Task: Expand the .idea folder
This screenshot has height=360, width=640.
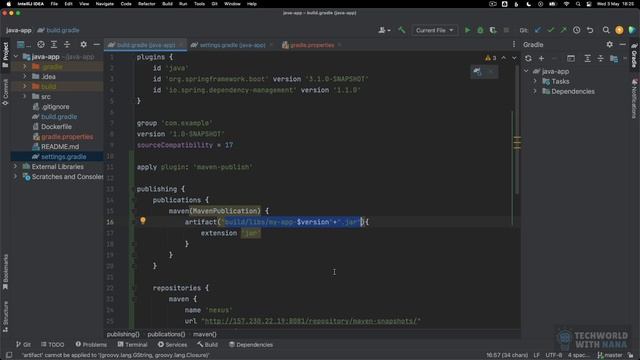Action: [24, 76]
